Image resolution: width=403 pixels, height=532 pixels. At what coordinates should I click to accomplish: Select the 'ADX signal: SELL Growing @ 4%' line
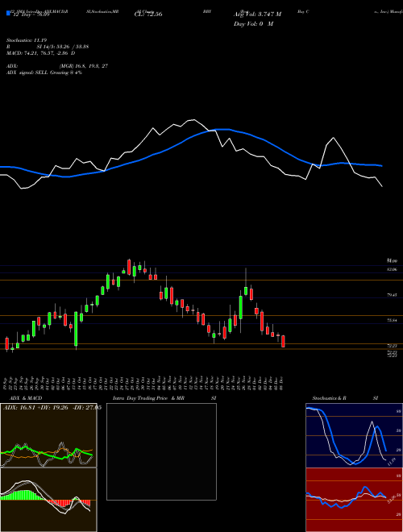coord(44,73)
